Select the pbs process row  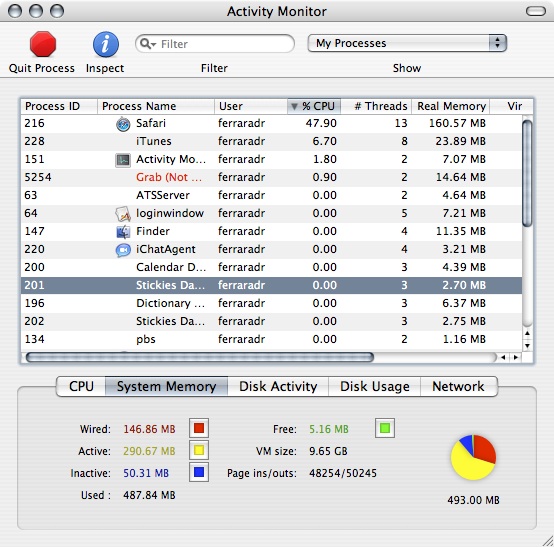pos(271,339)
